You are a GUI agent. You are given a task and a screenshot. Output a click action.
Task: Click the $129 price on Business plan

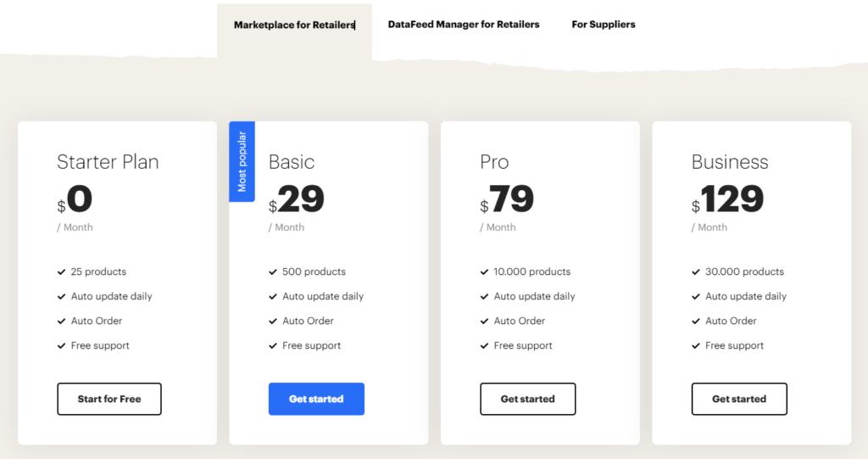pyautogui.click(x=727, y=199)
